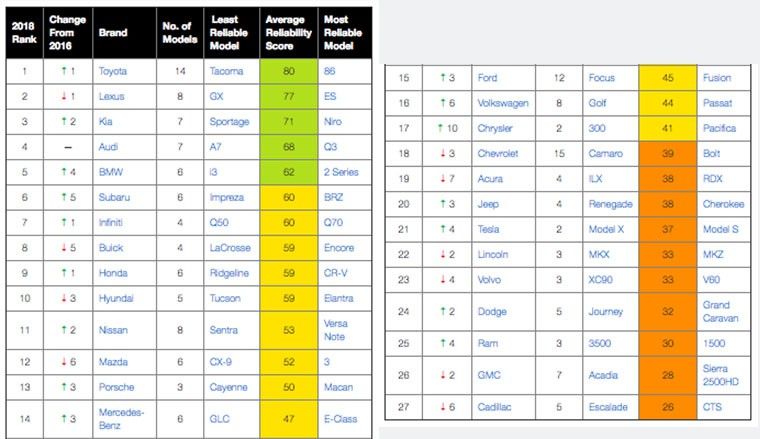Click red down arrow in Cadillac row
This screenshot has height=439, width=760.
coord(443,407)
